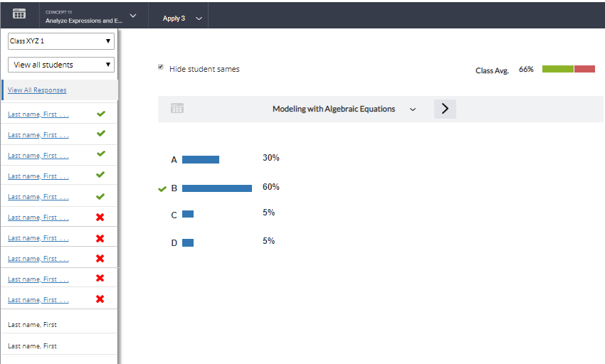Click the table icon beside Modeling title
605x364 pixels.
[x=177, y=109]
